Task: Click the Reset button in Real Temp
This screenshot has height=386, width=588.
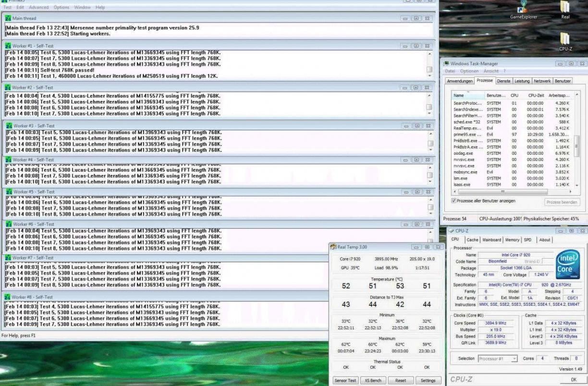Action: 400,380
